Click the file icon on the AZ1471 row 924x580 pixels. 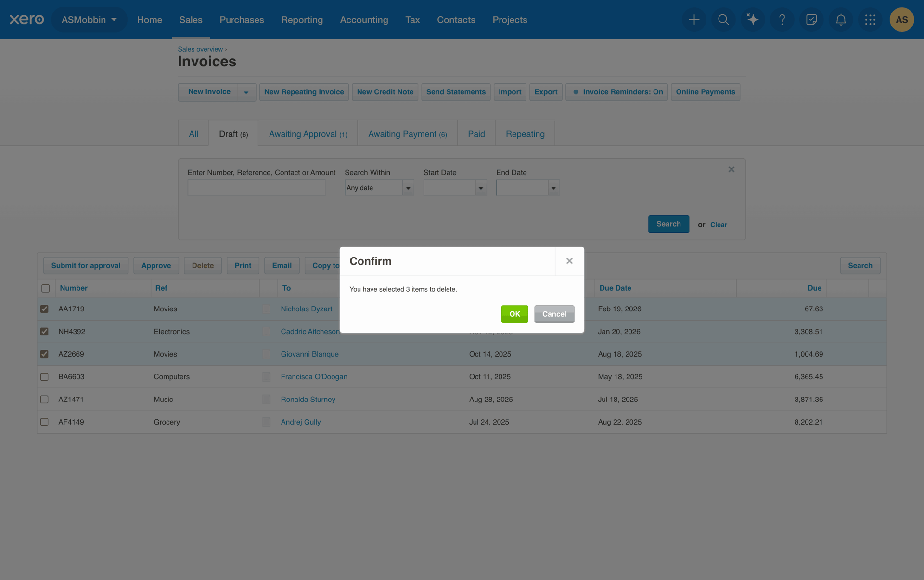266,400
